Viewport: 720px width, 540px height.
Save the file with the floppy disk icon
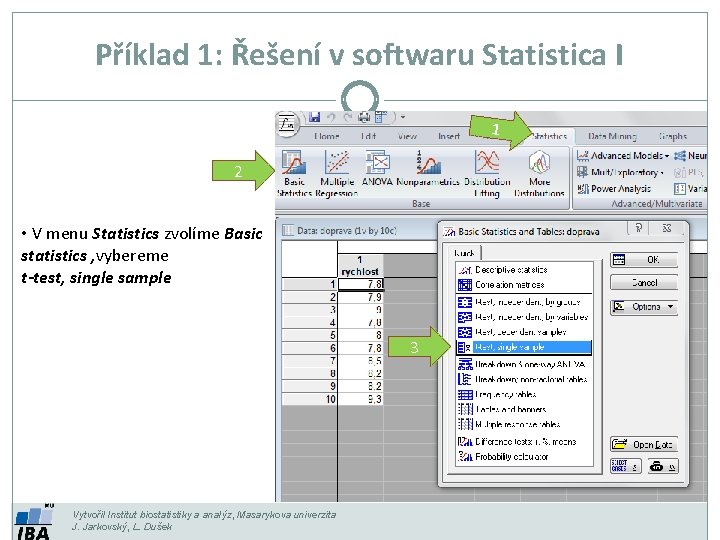pyautogui.click(x=314, y=117)
